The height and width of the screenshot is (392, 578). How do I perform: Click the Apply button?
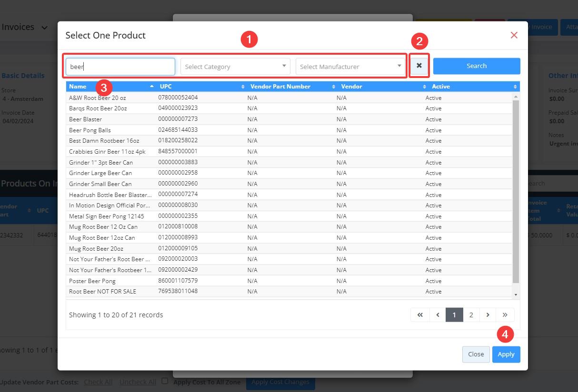coord(506,354)
